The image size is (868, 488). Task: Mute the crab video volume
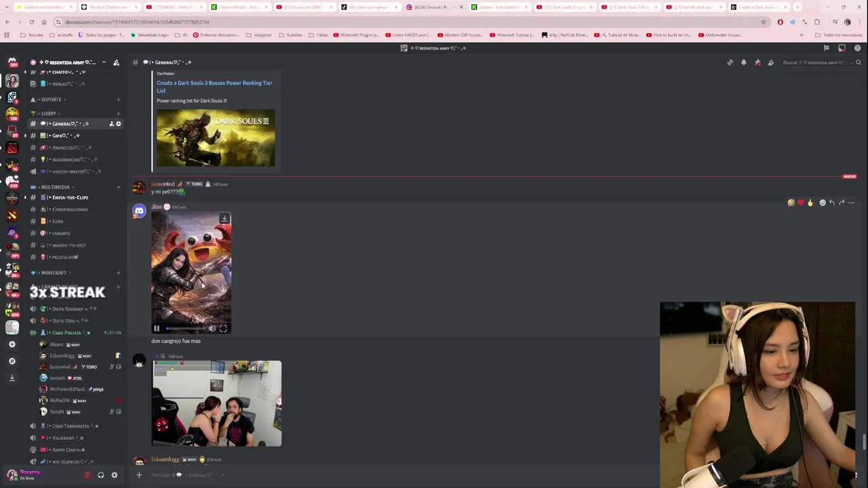tap(212, 329)
